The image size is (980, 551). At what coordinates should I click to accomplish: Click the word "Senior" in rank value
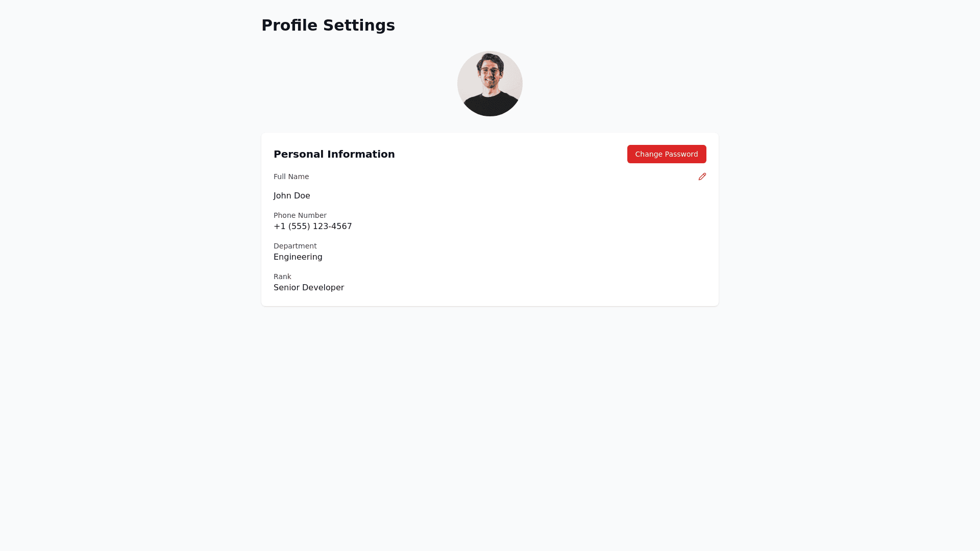point(286,288)
